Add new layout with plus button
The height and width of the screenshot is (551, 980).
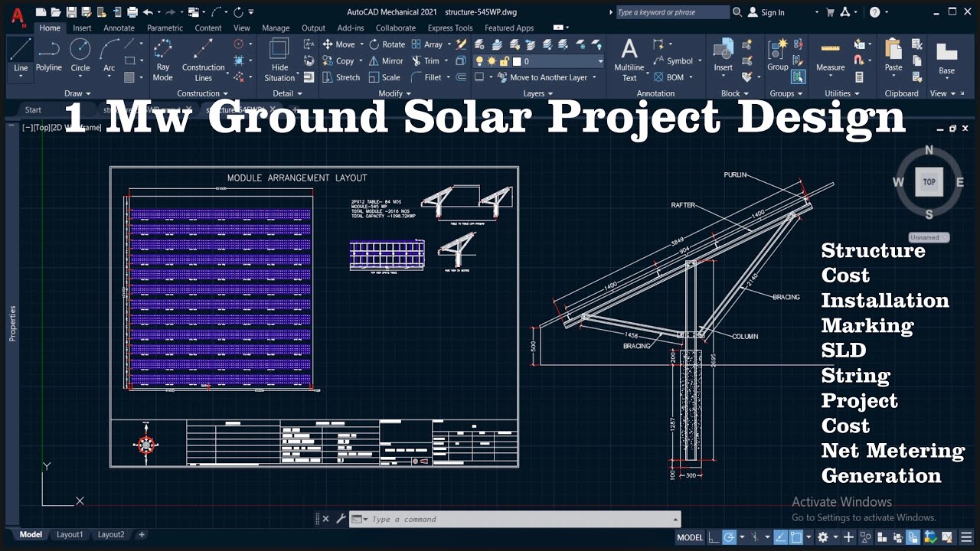142,534
